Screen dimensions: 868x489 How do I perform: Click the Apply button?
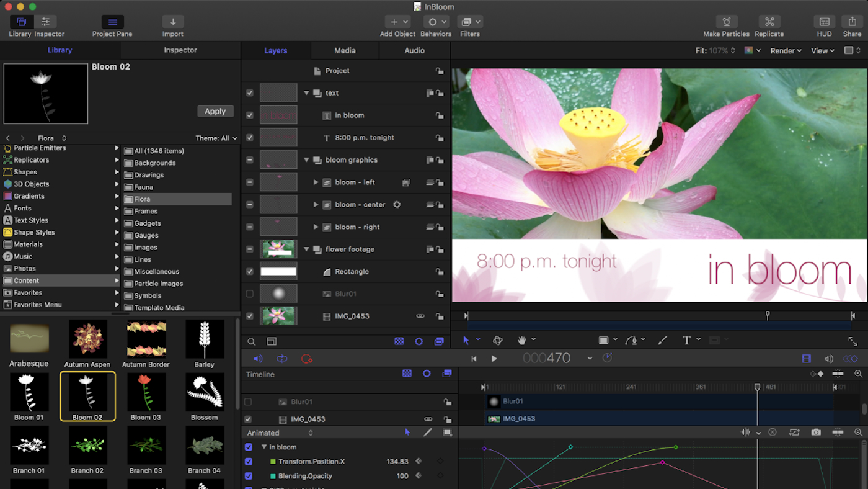(x=215, y=112)
